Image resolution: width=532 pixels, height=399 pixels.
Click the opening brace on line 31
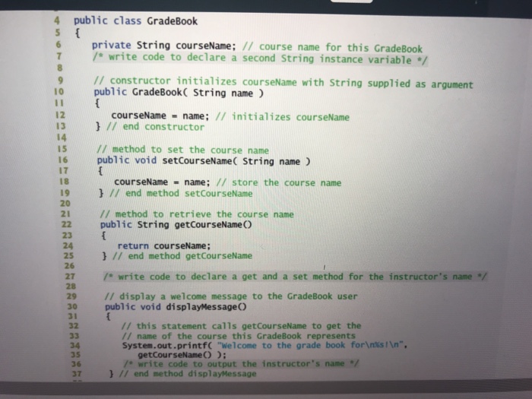(x=108, y=317)
